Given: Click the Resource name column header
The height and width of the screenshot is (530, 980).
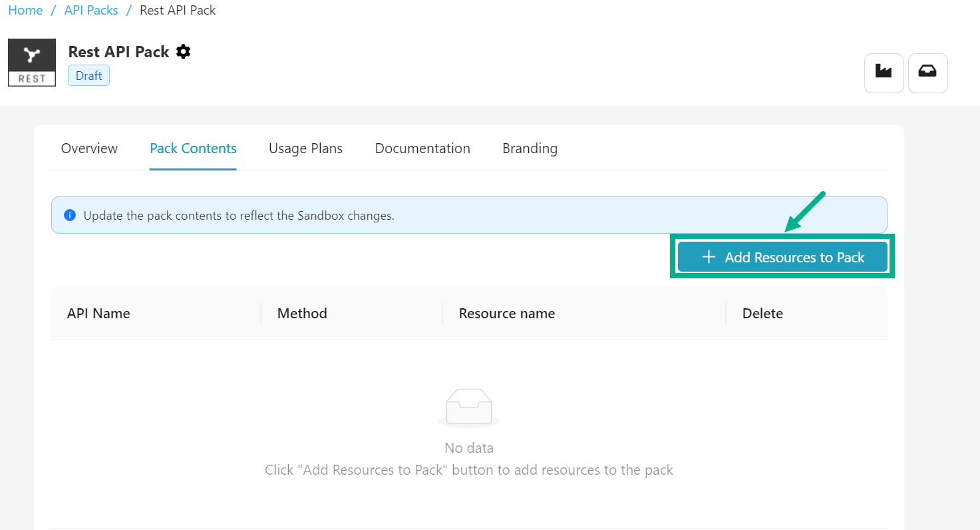Looking at the screenshot, I should pos(506,314).
